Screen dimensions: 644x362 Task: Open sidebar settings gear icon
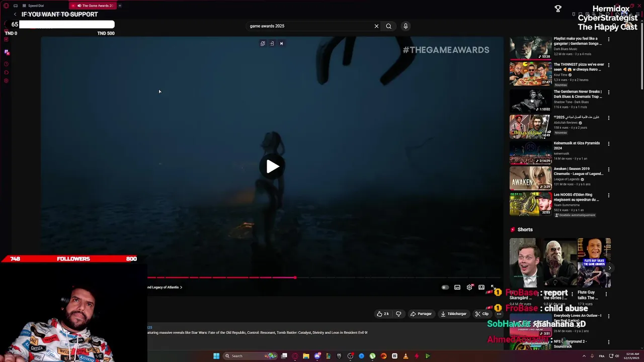point(6,81)
